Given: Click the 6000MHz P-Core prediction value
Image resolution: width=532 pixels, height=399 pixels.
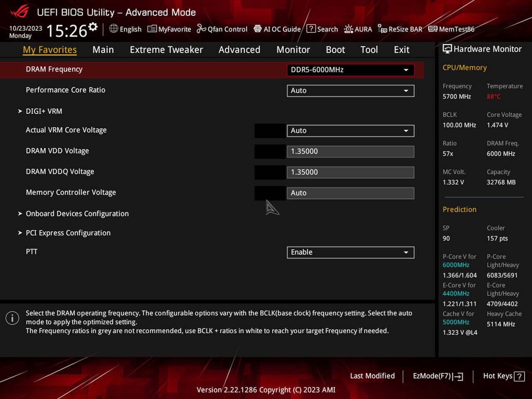Looking at the screenshot, I should point(456,265).
